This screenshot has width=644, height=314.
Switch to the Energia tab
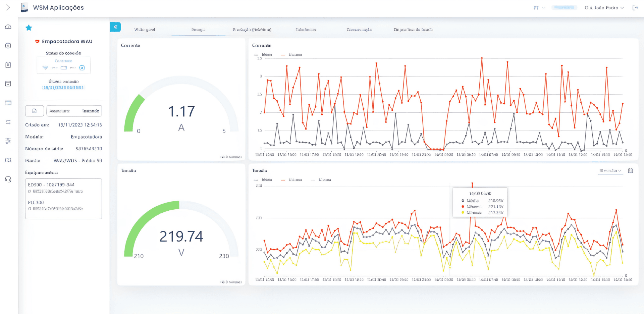(x=198, y=30)
